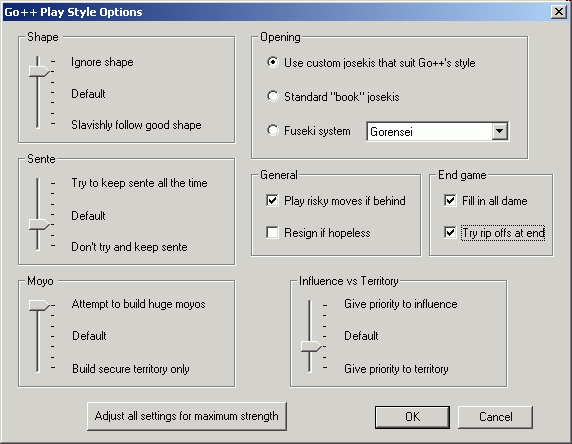
Task: Click Give priority to influence slider position
Action: pyautogui.click(x=310, y=304)
